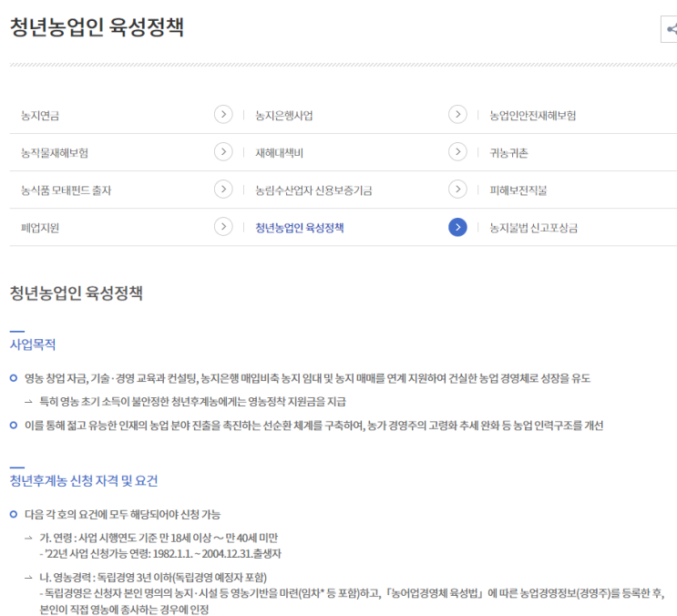Click the line starting 영농 창업 자금

(x=307, y=378)
